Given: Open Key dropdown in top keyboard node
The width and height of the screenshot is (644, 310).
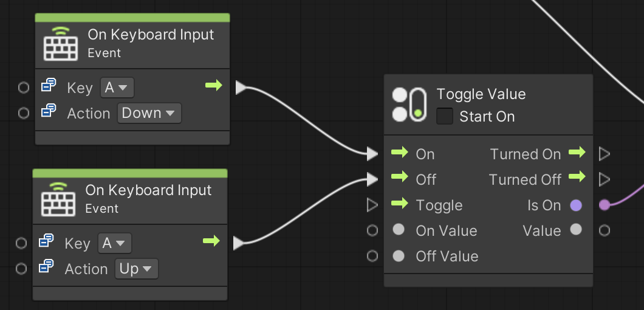Looking at the screenshot, I should click(x=117, y=88).
